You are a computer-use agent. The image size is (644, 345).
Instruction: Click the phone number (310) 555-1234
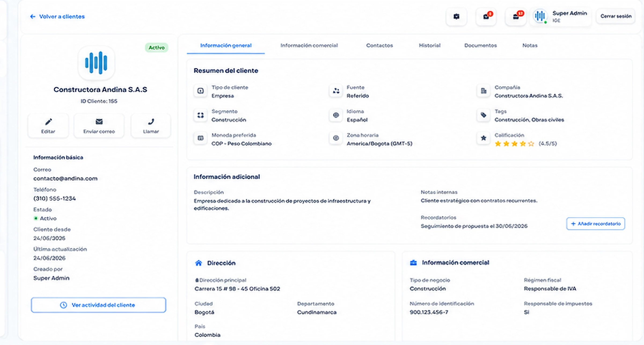54,198
